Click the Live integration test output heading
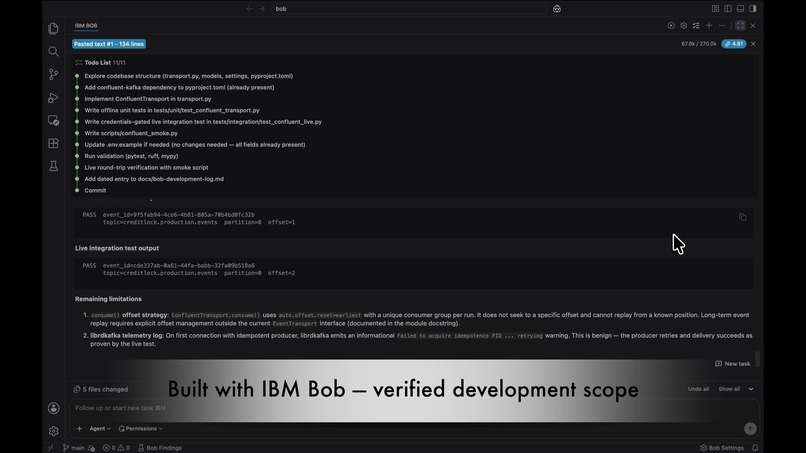The image size is (806, 453). [117, 248]
